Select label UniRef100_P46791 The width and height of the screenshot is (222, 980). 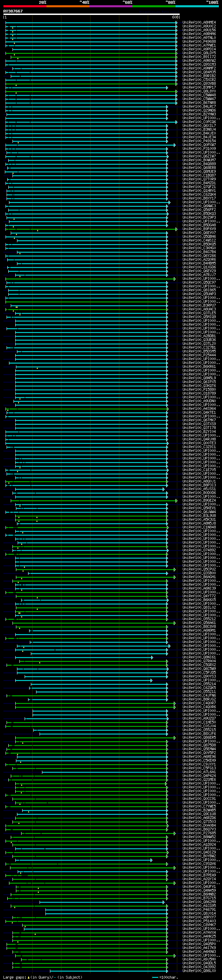point(199,910)
